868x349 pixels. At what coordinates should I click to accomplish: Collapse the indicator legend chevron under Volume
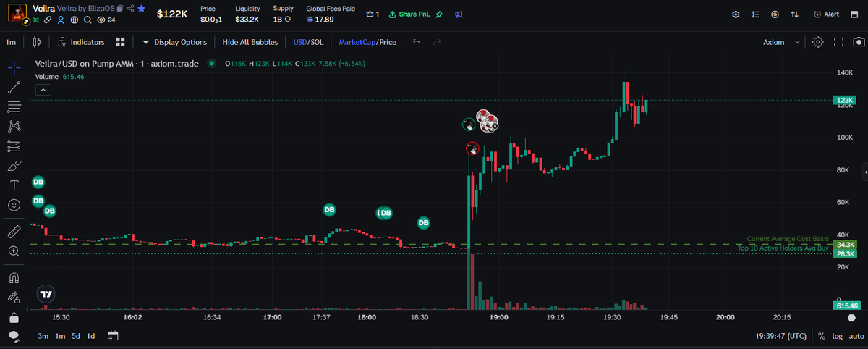(x=43, y=90)
